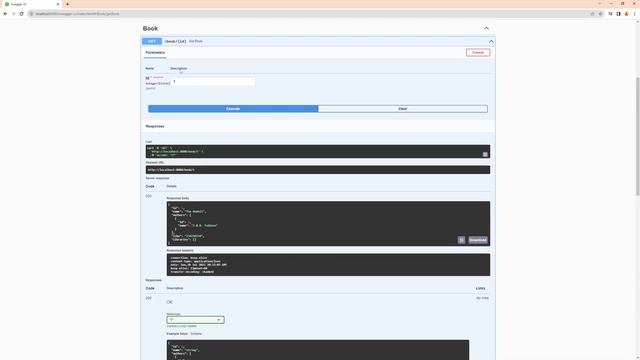Copy response body with the clipboard icon
640x360 pixels.
point(461,240)
